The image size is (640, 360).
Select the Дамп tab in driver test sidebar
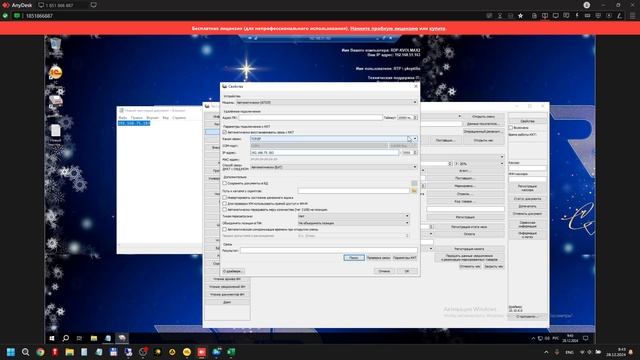[227, 302]
